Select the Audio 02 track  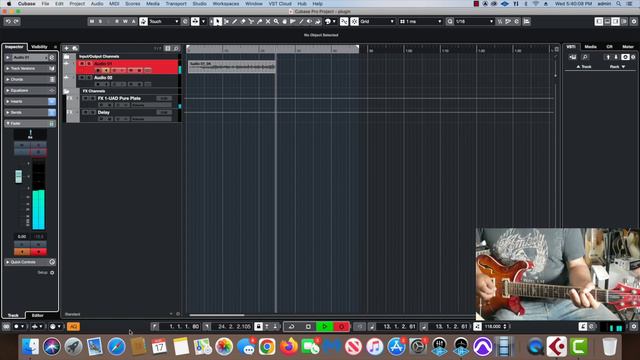click(x=103, y=78)
